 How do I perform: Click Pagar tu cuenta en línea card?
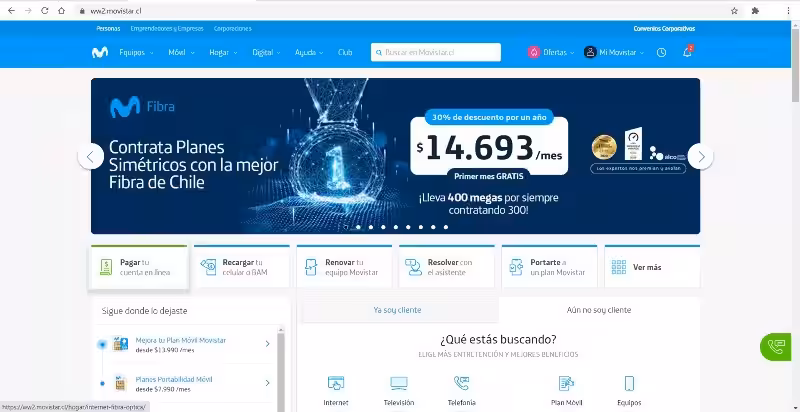point(139,267)
